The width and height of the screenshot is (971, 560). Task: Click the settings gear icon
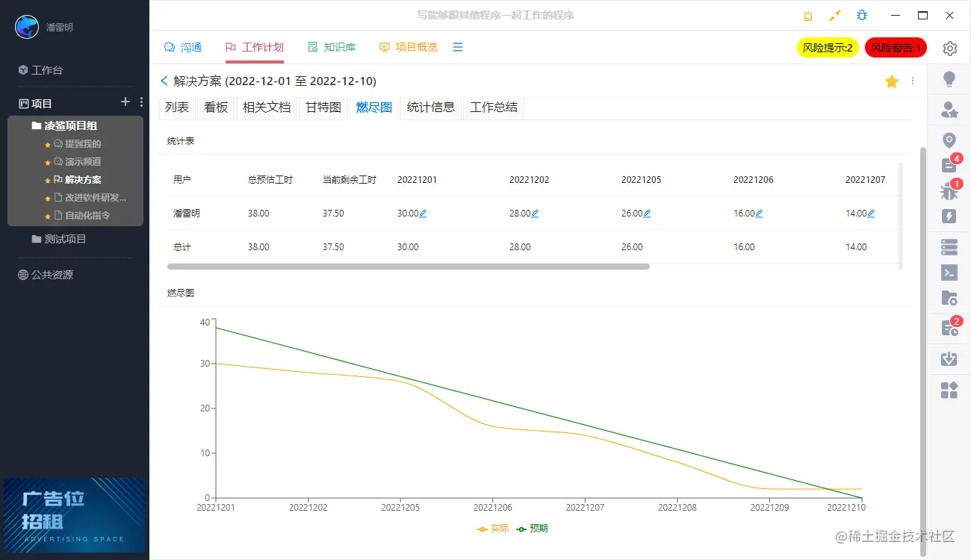tap(949, 49)
